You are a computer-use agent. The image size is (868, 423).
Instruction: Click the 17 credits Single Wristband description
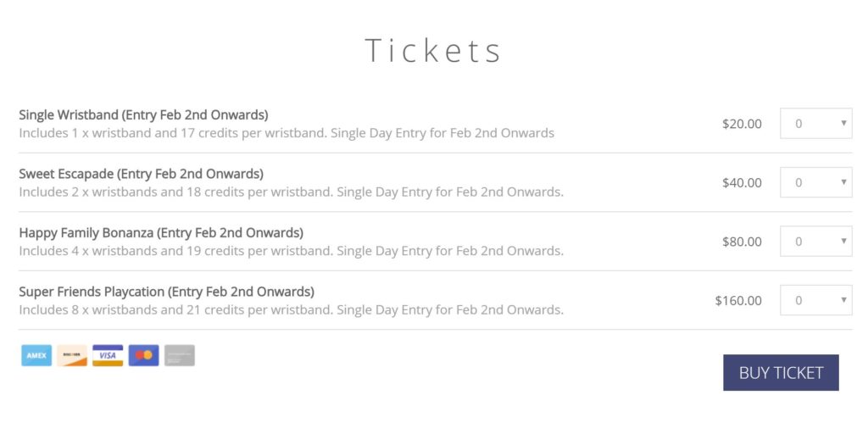(287, 133)
